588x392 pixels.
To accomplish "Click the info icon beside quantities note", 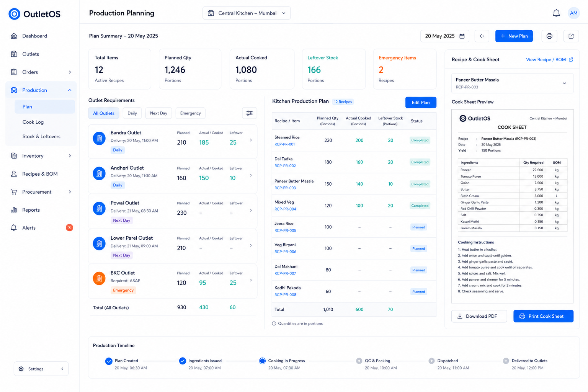I will 274,323.
